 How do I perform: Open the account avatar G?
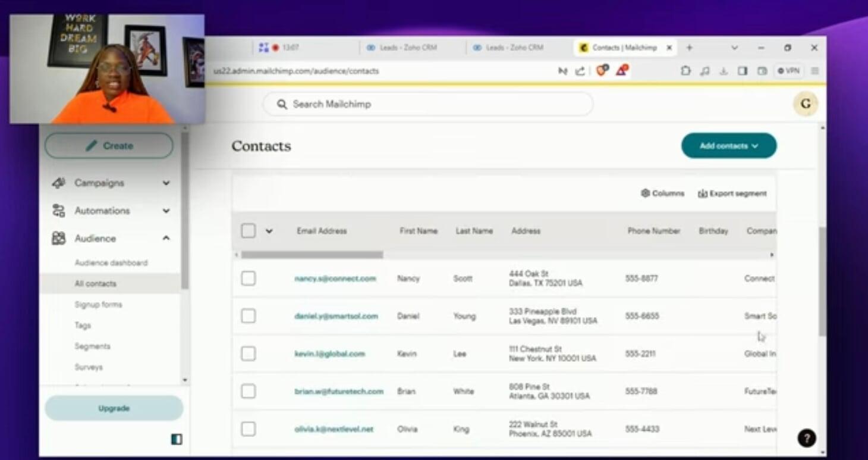(x=806, y=104)
